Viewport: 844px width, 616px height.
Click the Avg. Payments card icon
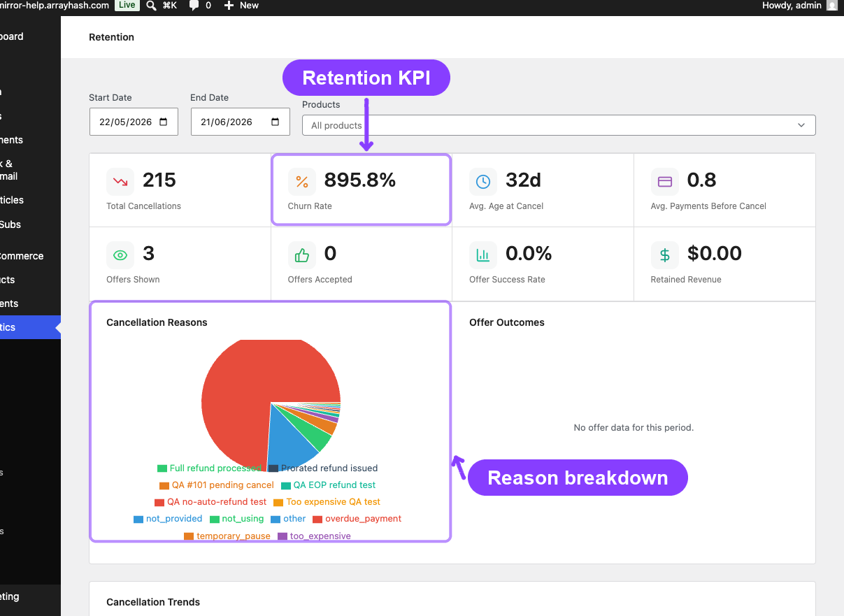pyautogui.click(x=665, y=182)
